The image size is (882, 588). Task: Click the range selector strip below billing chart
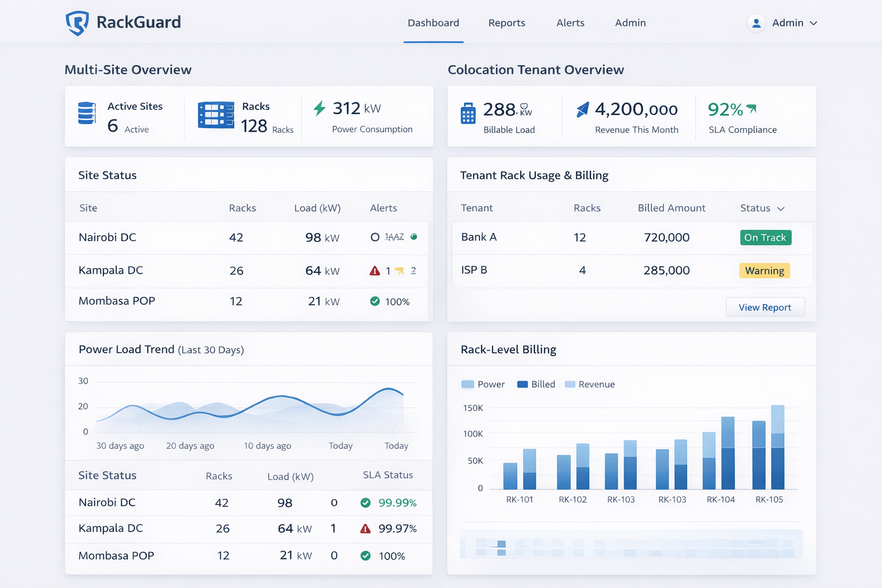(x=631, y=544)
